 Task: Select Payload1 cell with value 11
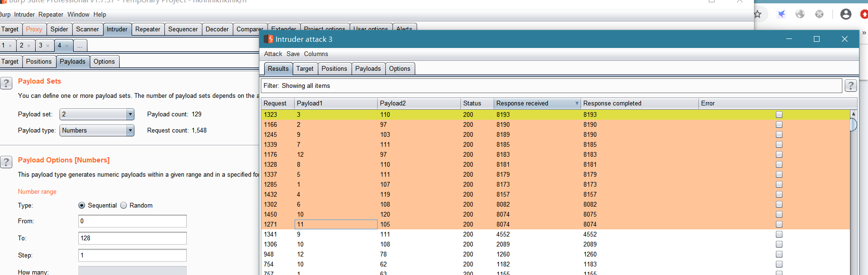pyautogui.click(x=336, y=224)
